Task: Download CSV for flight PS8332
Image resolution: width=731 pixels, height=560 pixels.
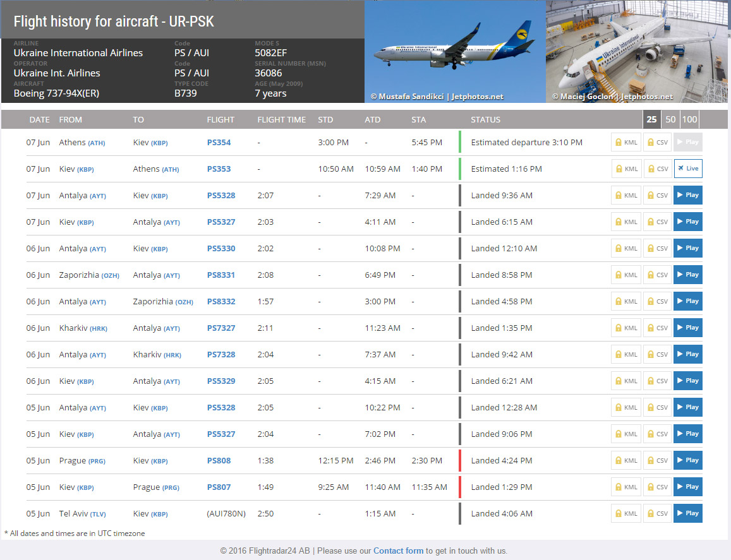Action: point(657,301)
